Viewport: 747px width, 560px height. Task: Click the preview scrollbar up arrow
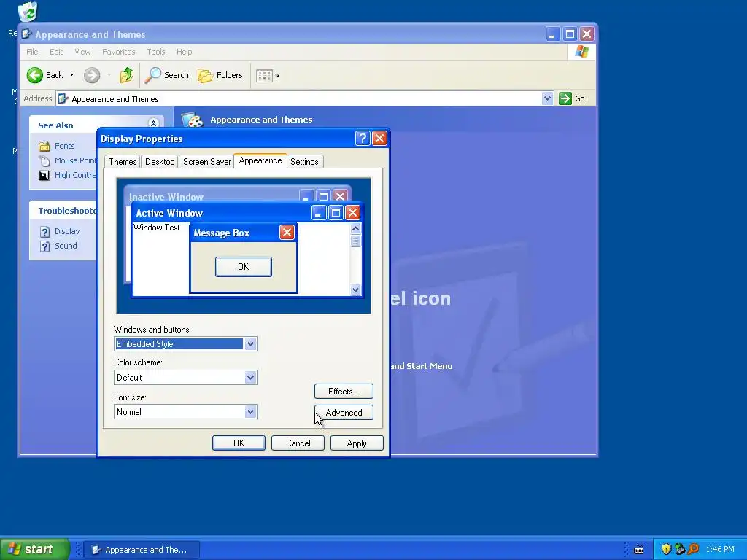(355, 228)
